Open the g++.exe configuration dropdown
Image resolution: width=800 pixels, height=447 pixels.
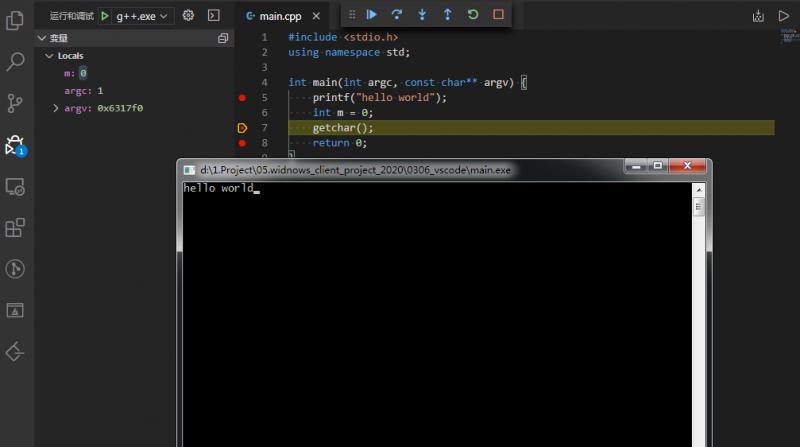[x=141, y=16]
